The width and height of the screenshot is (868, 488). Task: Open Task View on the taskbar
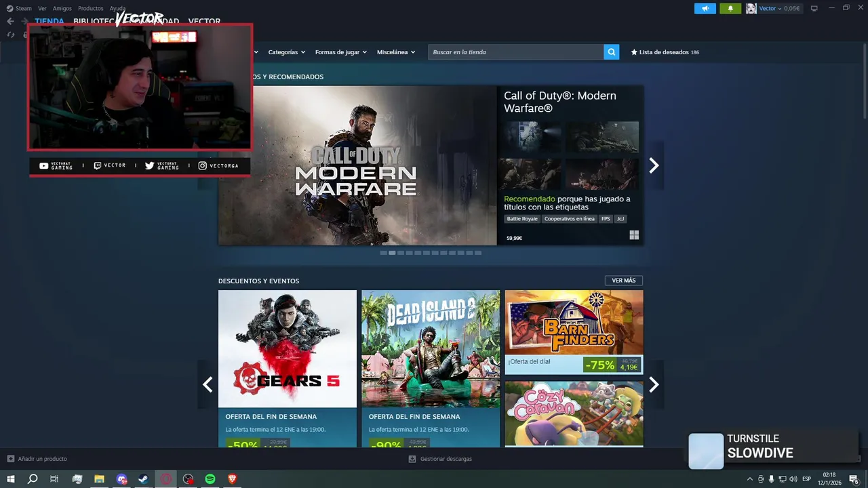[54, 479]
